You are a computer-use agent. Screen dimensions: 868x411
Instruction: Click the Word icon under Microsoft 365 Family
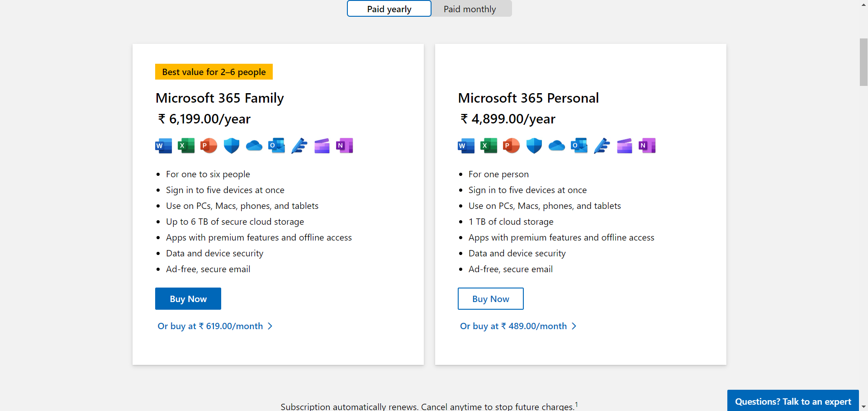pos(163,146)
